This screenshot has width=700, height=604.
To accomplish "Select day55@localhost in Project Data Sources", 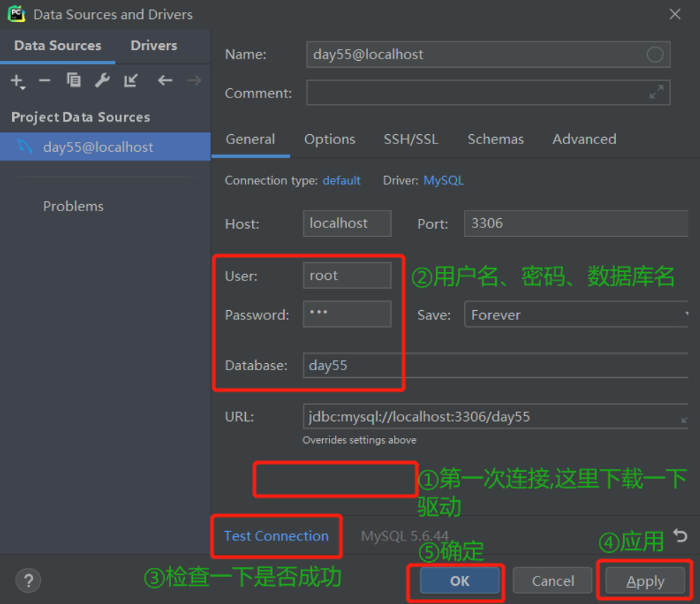I will pyautogui.click(x=105, y=147).
